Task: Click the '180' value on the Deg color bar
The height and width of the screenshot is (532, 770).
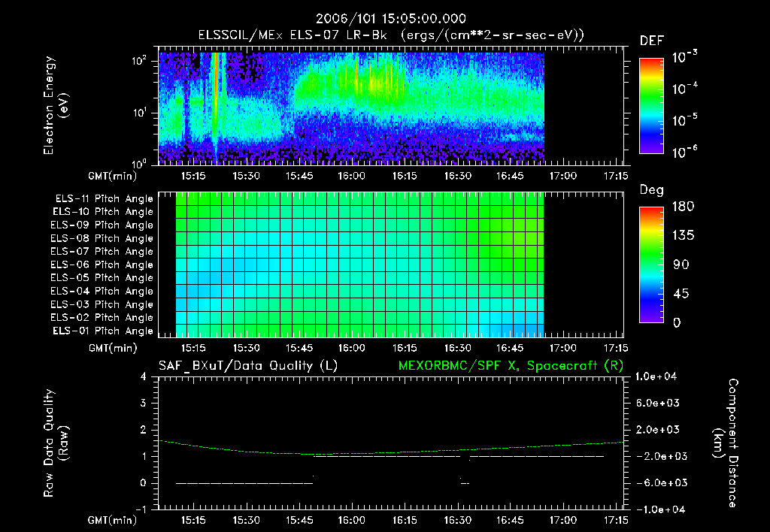Action: coord(683,207)
